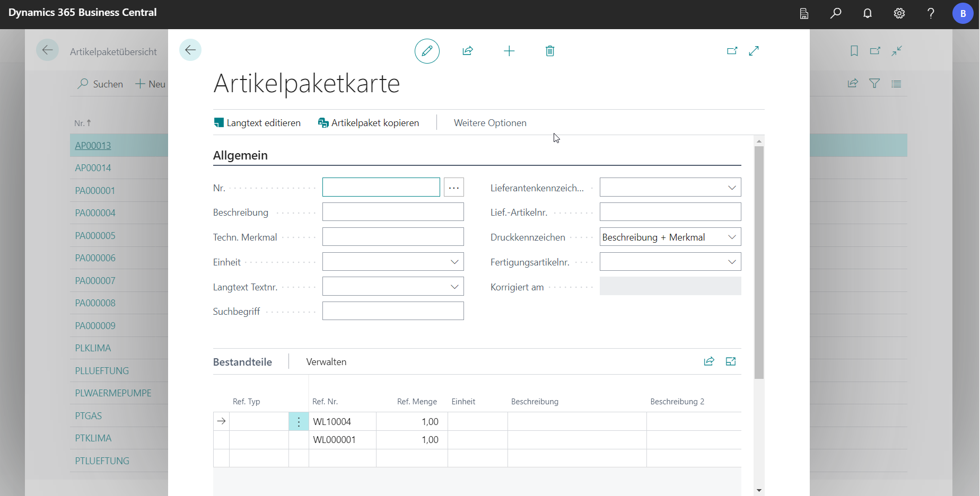Open the settings gear icon

click(899, 14)
